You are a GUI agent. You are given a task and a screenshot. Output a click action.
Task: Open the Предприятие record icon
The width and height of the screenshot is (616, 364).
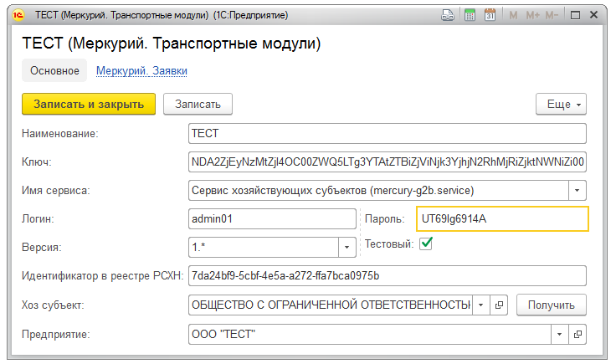[x=577, y=335]
